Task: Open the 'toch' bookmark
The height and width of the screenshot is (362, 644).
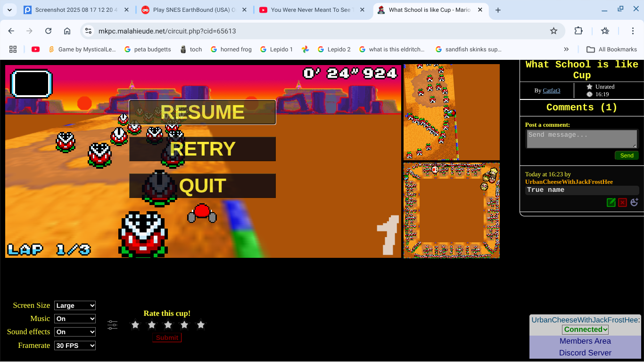Action: 191,49
